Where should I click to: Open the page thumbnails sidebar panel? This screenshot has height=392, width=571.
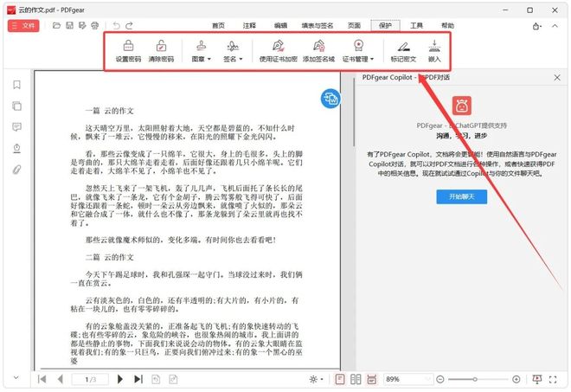click(16, 106)
